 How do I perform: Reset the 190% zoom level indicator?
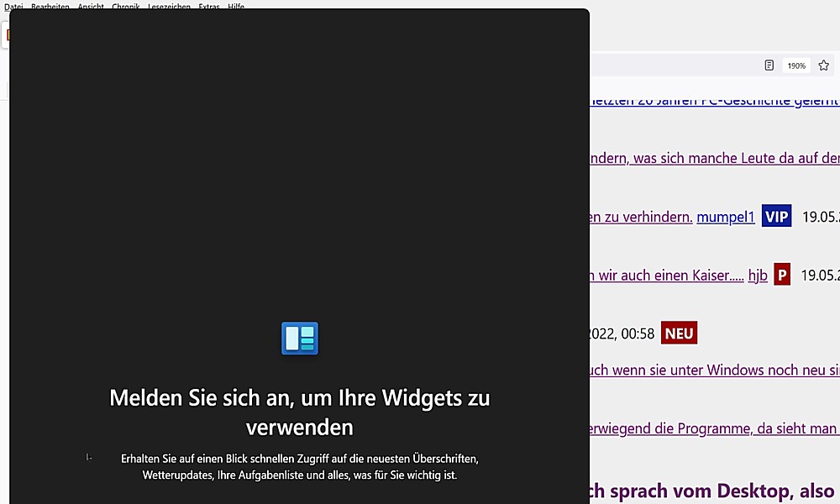coord(796,66)
